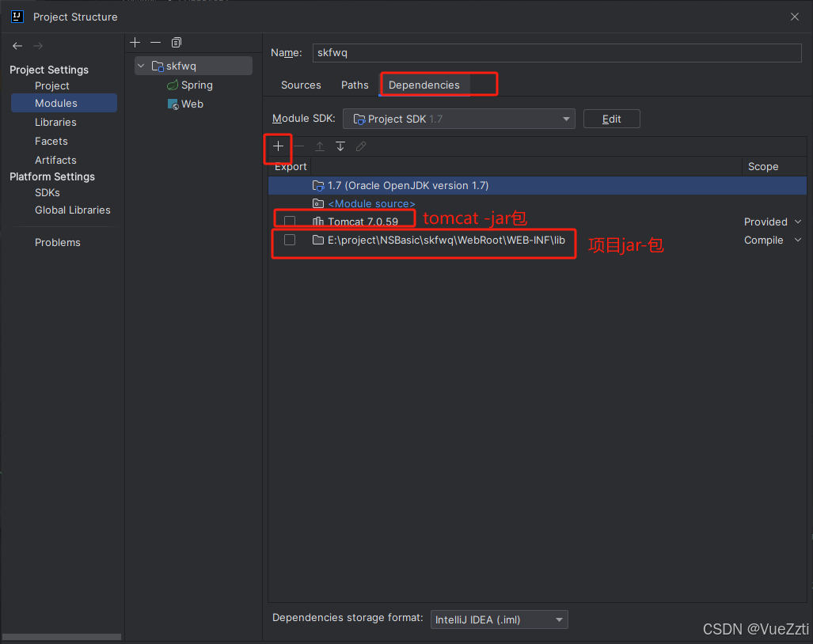Switch to the Paths tab
Screen dimensions: 813x644
click(x=355, y=85)
